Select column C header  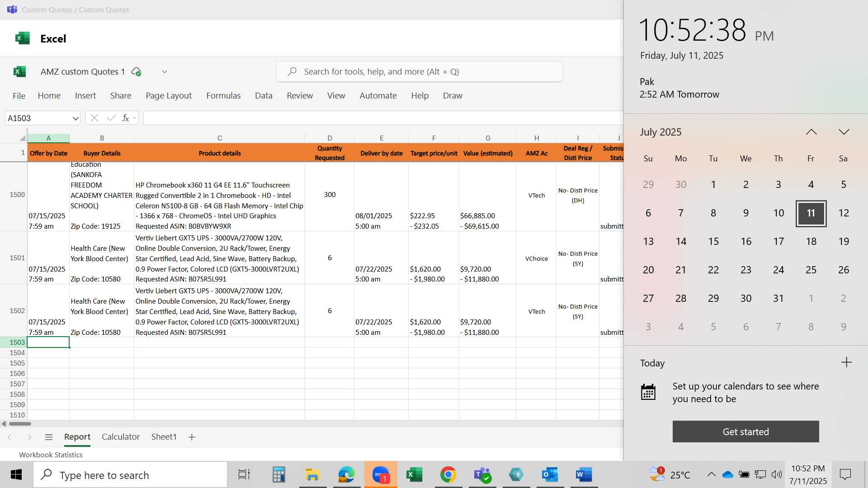[x=219, y=138]
